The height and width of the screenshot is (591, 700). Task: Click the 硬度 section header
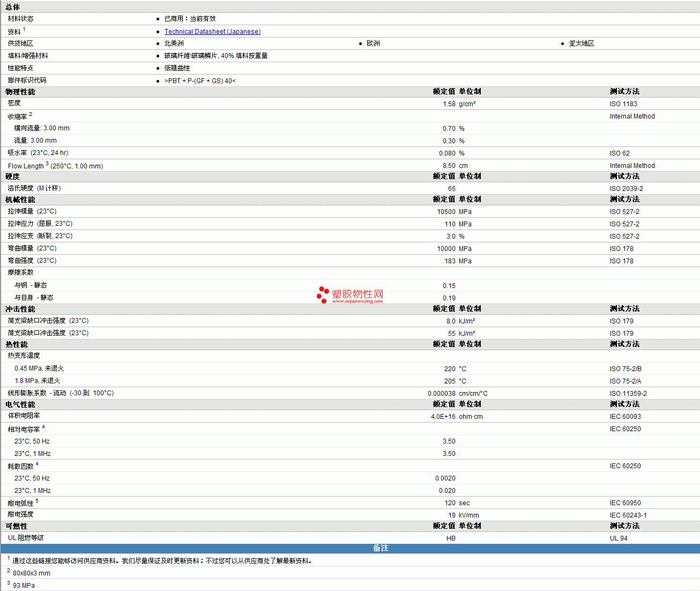(13, 176)
